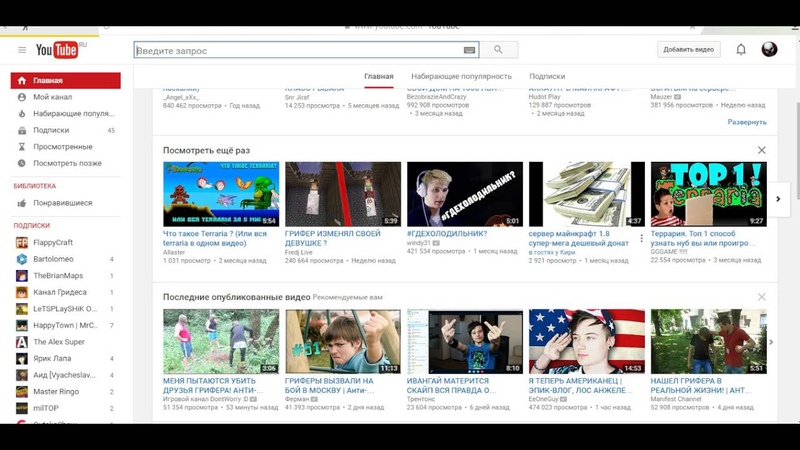Screen dimensions: 800x450
Task: Open the notifications bell
Action: (x=741, y=49)
